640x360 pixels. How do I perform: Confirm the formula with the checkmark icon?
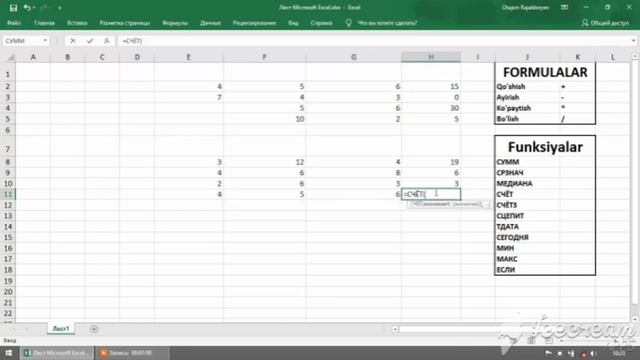pos(90,41)
